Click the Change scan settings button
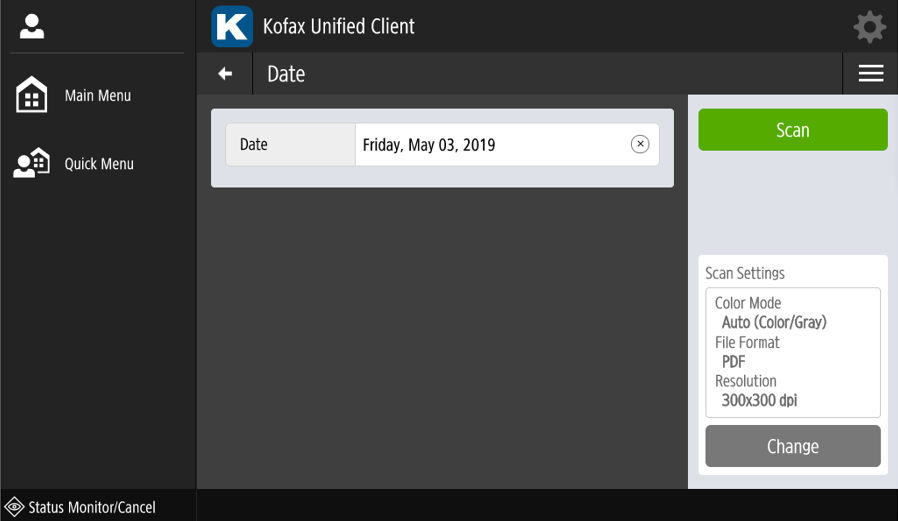The height and width of the screenshot is (521, 898). click(x=792, y=446)
